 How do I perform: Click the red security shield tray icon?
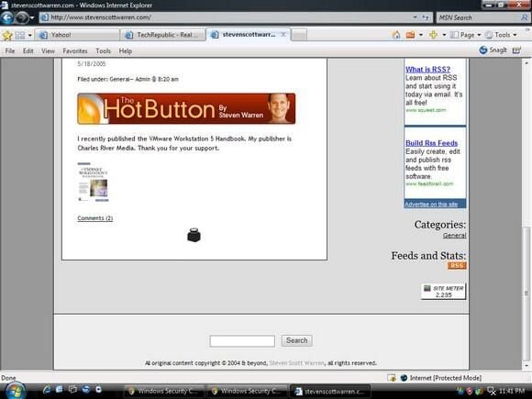click(x=470, y=391)
